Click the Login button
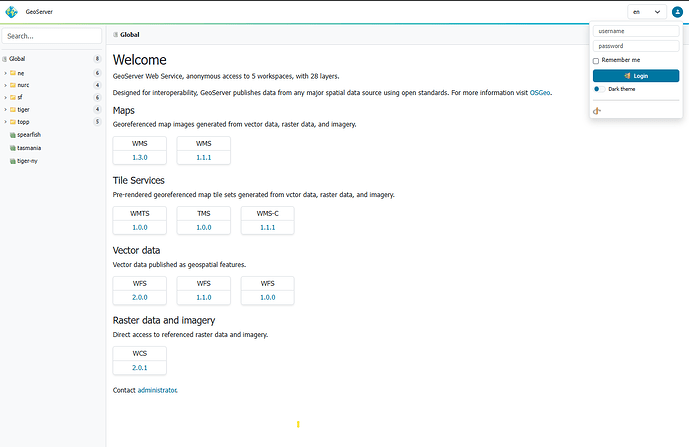The height and width of the screenshot is (447, 689). 636,76
